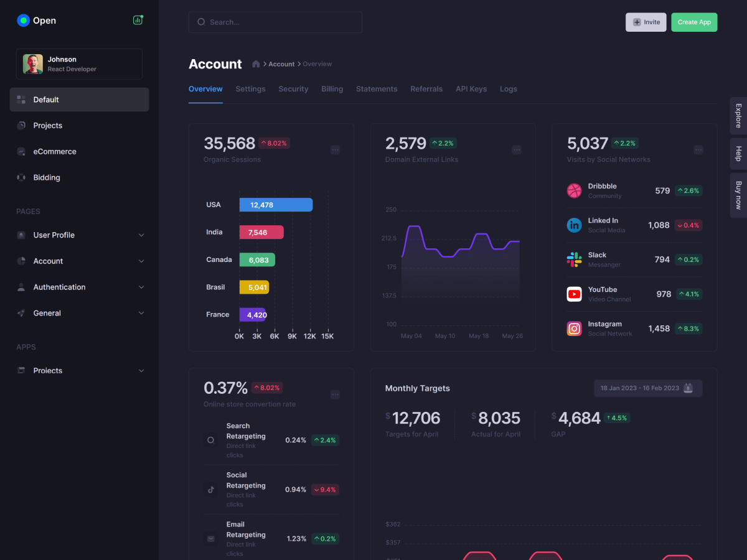Click the Instagram social network icon
The height and width of the screenshot is (560, 747).
tap(574, 329)
